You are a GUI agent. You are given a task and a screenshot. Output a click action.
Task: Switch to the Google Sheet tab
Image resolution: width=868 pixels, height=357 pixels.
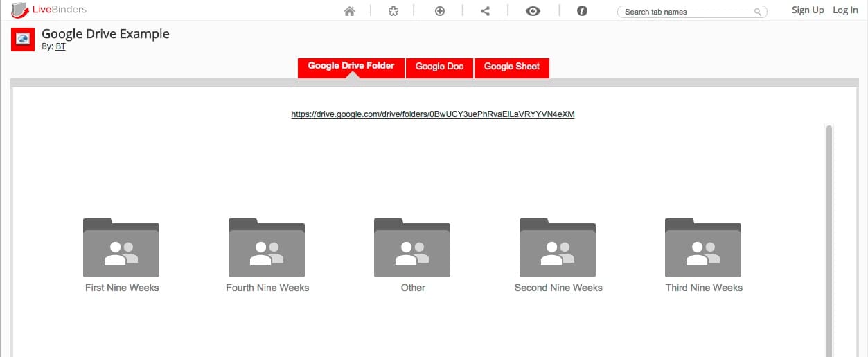point(512,67)
